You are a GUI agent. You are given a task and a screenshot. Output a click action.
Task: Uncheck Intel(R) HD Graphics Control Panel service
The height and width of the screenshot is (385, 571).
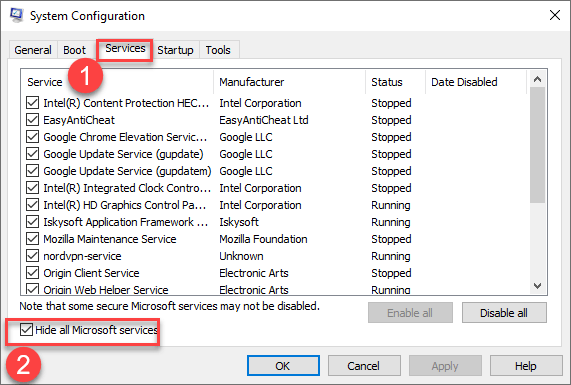[32, 205]
